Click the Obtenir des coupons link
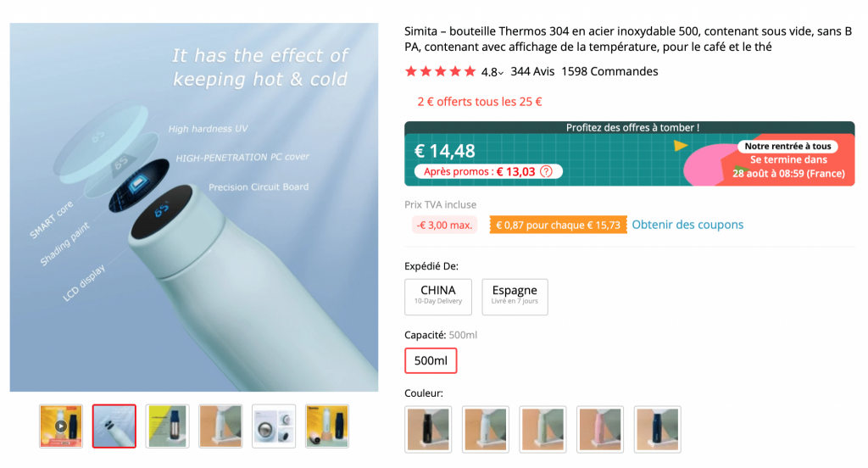868x468 pixels. [687, 225]
